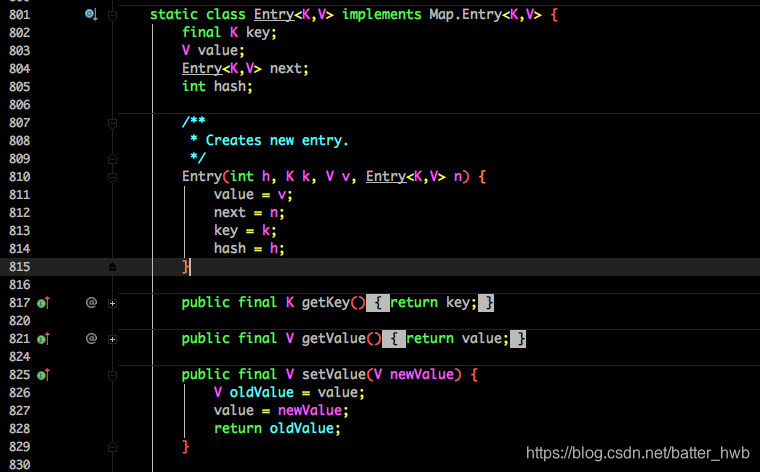This screenshot has width=760, height=472.
Task: Click the @ annotation icon on line 817
Action: click(91, 303)
